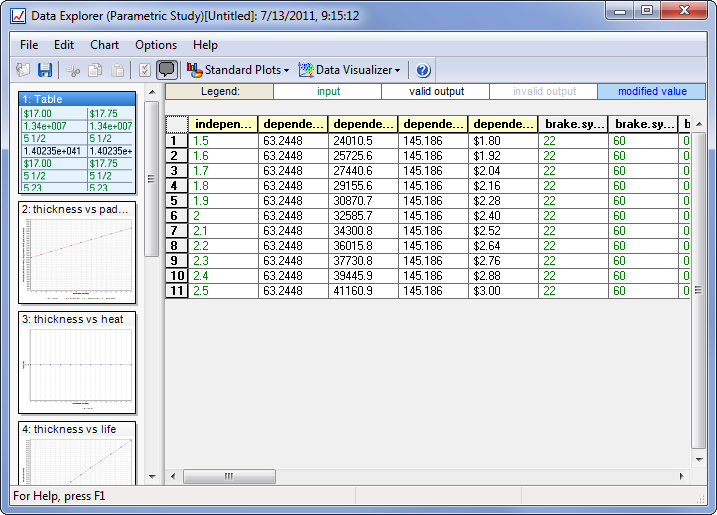Click the Help question mark icon
Image resolution: width=717 pixels, height=515 pixels.
pos(423,70)
